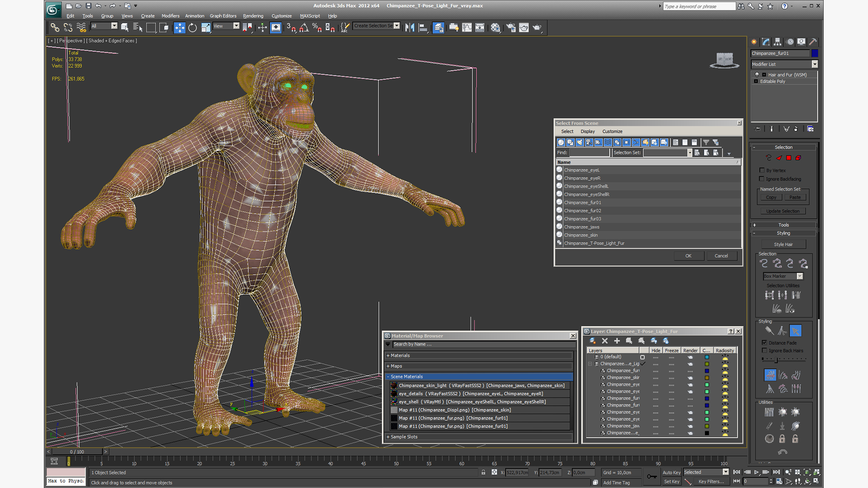This screenshot has height=488, width=868.
Task: Click the Go to Start playback button
Action: point(737,472)
